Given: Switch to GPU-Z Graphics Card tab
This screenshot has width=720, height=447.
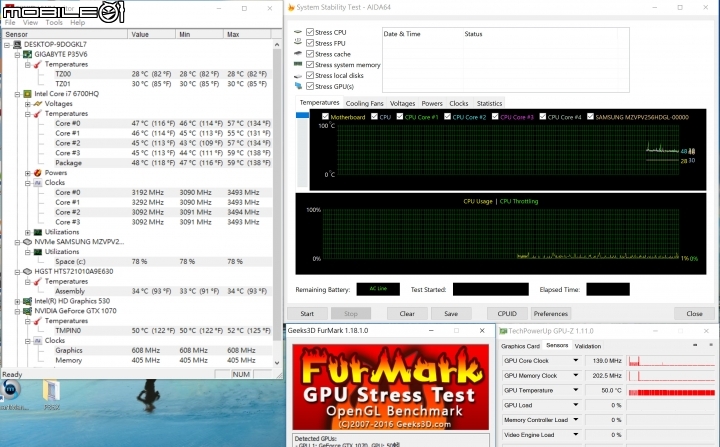Looking at the screenshot, I should tap(520, 346).
